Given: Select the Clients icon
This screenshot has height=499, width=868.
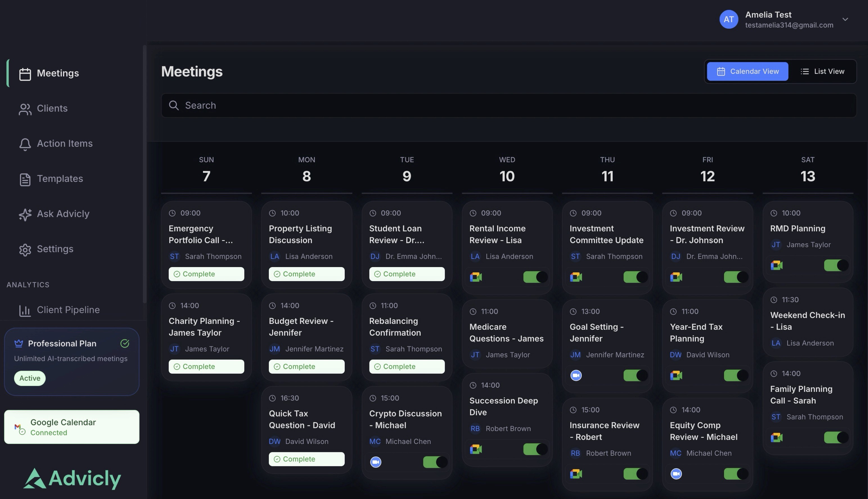Looking at the screenshot, I should [x=25, y=108].
